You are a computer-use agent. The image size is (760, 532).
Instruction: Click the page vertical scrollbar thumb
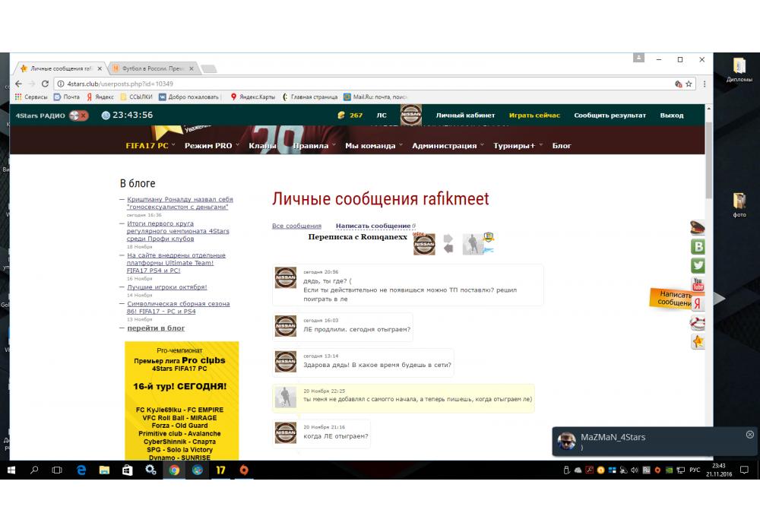coord(708,160)
